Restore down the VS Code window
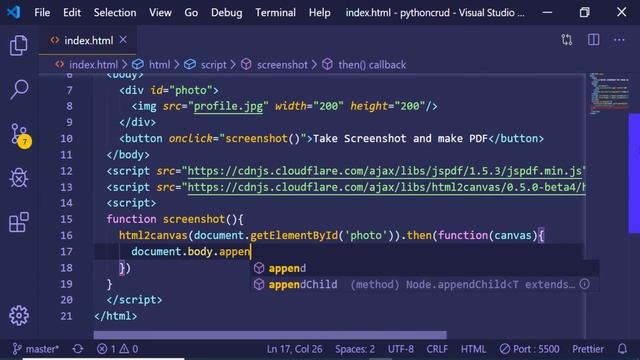640x360 pixels. (x=584, y=12)
